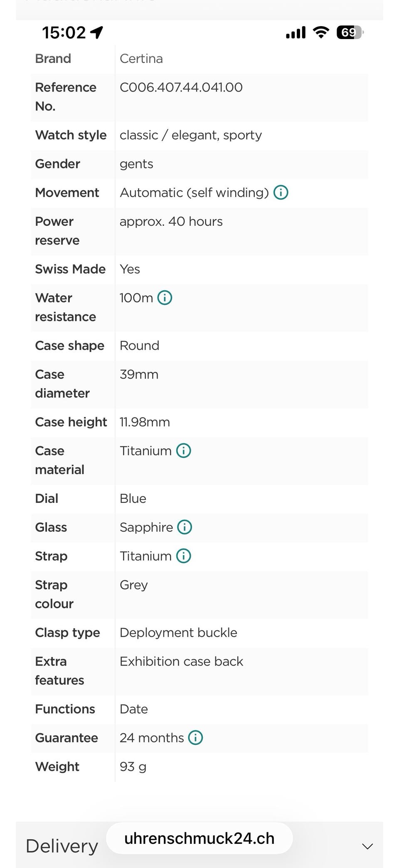Image resolution: width=399 pixels, height=868 pixels.
Task: Open the Delivery accordion heading
Action: [62, 846]
